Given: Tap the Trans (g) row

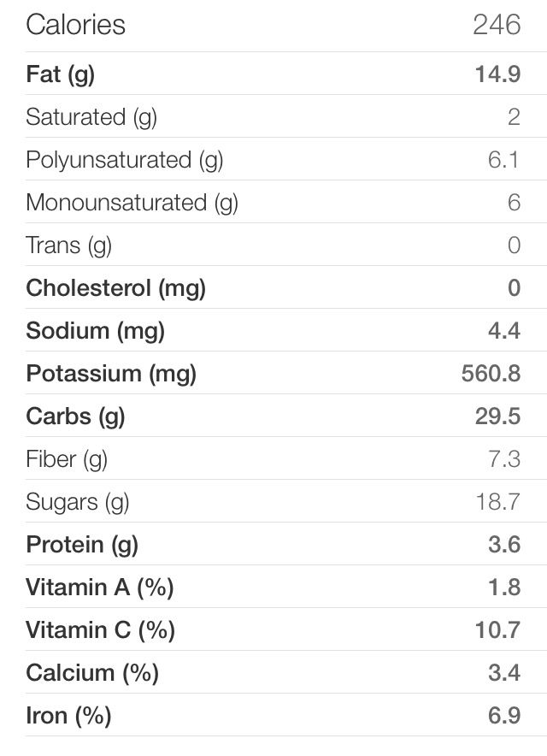Looking at the screenshot, I should point(273,245).
